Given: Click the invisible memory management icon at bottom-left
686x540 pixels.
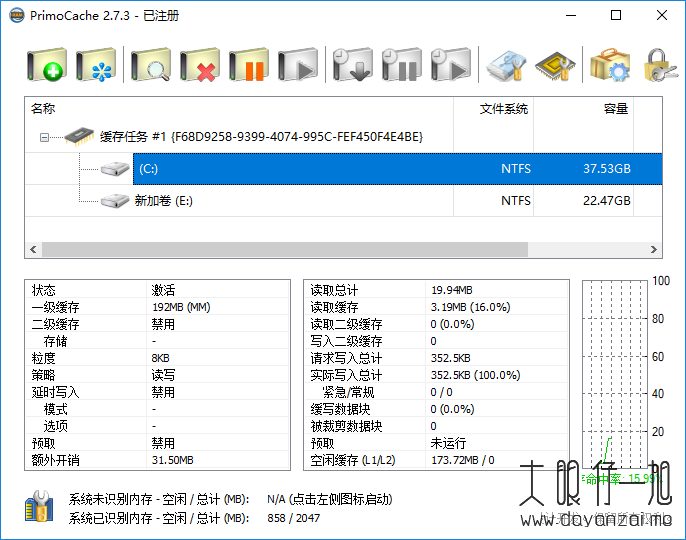Looking at the screenshot, I should click(x=39, y=506).
